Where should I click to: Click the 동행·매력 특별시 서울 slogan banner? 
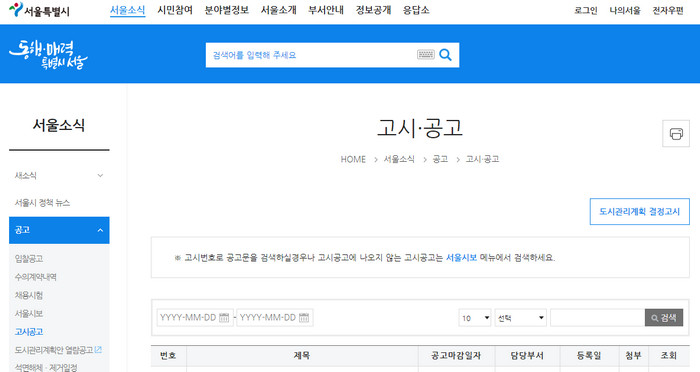tap(48, 54)
